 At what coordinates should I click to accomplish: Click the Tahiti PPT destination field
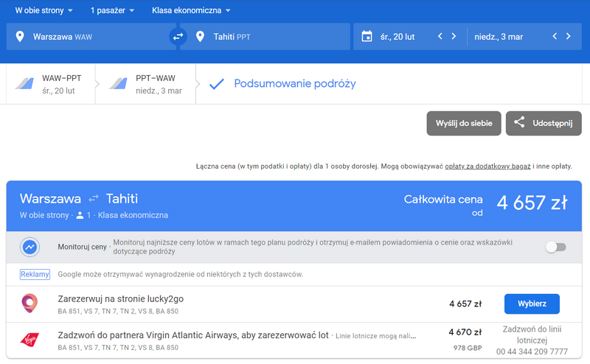coord(265,37)
